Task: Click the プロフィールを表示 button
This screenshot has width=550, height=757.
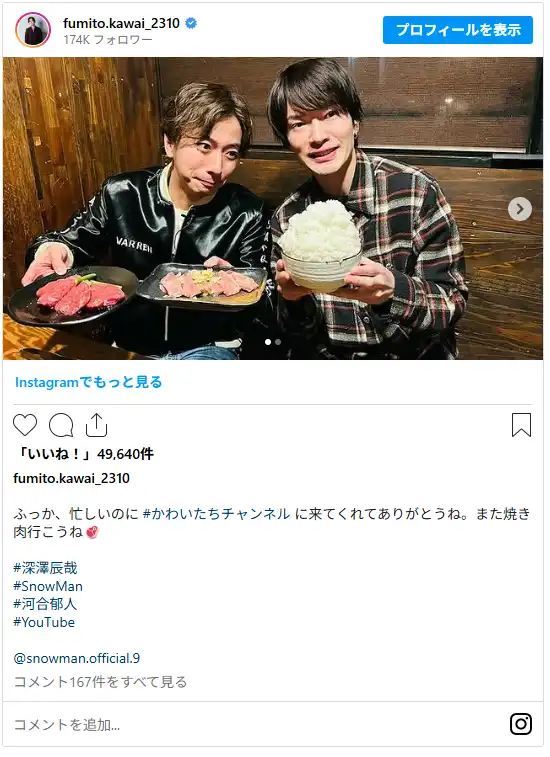Action: pyautogui.click(x=458, y=30)
